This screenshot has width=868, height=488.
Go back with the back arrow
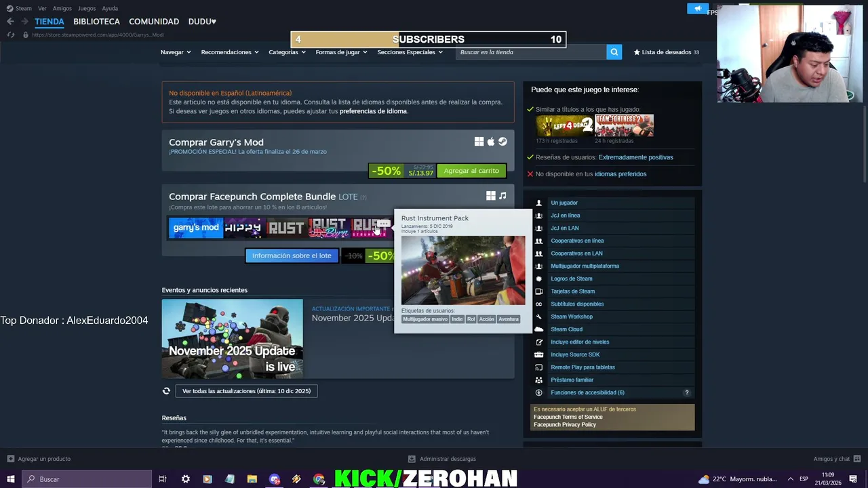pyautogui.click(x=10, y=22)
